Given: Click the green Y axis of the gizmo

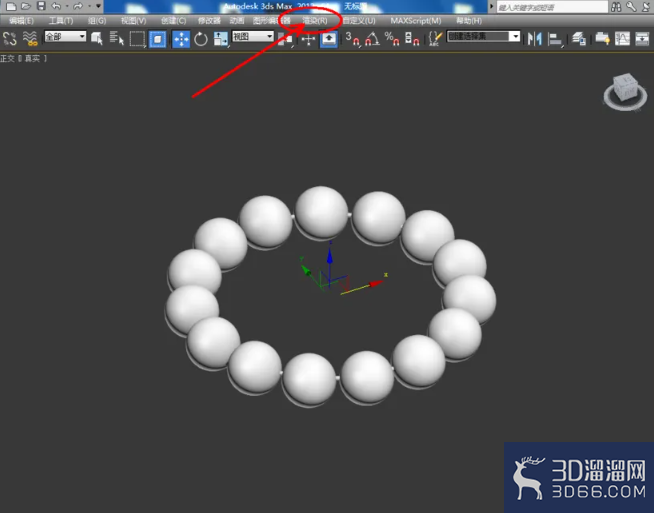Looking at the screenshot, I should coord(307,270).
